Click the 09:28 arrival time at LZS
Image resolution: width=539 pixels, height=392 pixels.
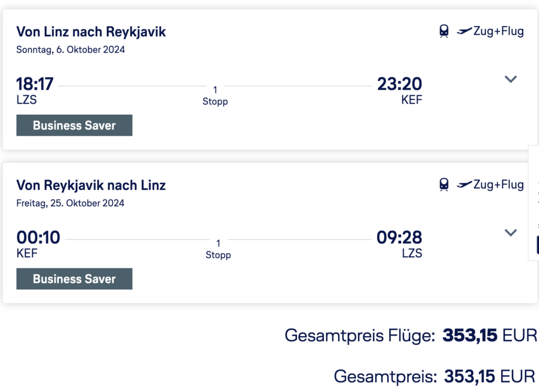tap(399, 237)
